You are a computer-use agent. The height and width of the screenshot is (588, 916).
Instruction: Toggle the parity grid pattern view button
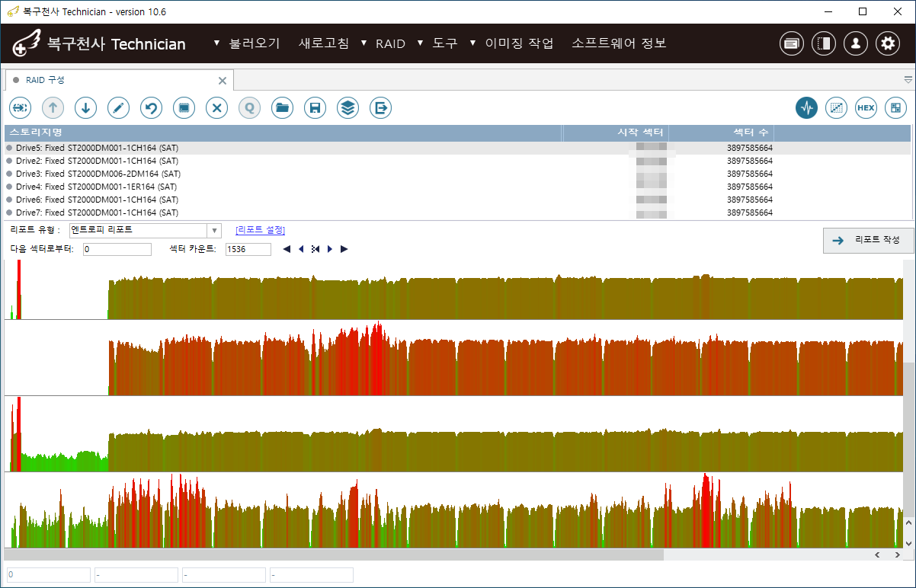(836, 108)
